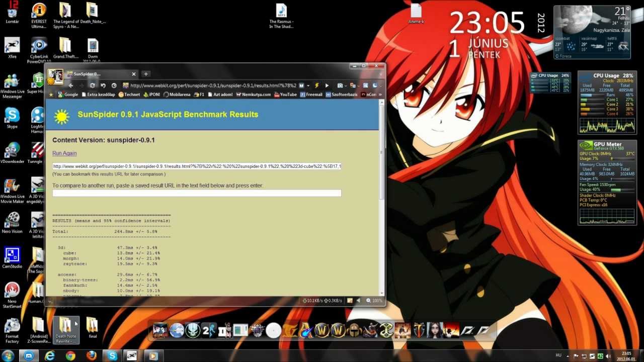This screenshot has height=362, width=644.
Task: Open a new browser tab
Action: click(x=146, y=74)
